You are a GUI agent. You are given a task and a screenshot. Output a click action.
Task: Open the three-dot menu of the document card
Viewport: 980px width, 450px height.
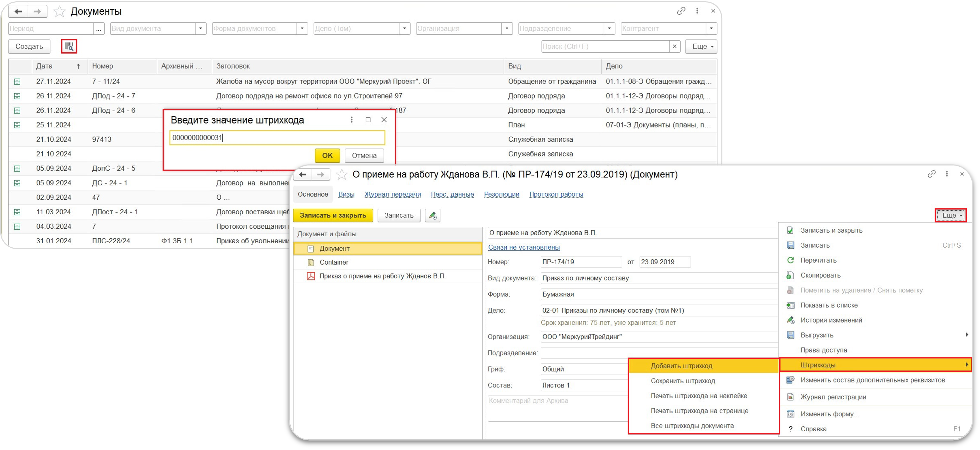[947, 174]
